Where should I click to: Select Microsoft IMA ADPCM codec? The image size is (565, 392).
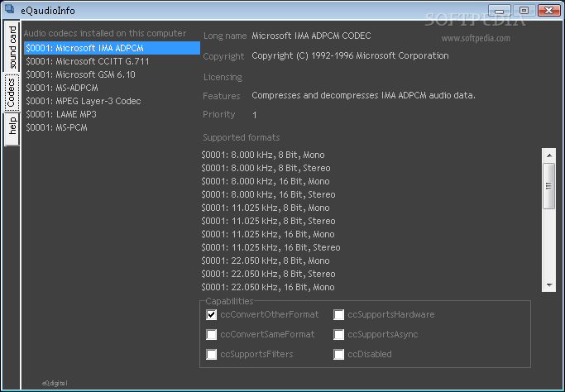pyautogui.click(x=112, y=48)
